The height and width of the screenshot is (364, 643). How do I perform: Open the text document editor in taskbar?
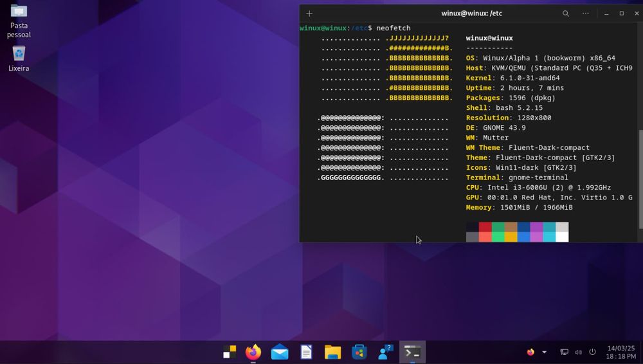tap(306, 352)
